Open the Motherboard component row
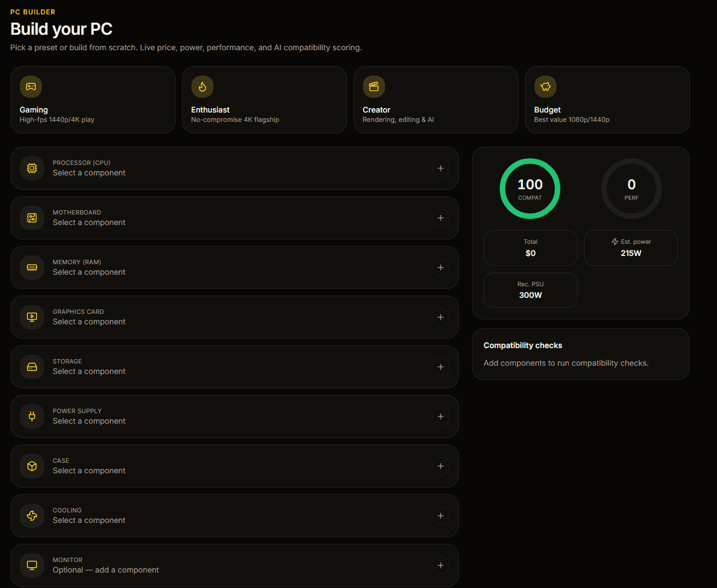717x588 pixels. (234, 218)
